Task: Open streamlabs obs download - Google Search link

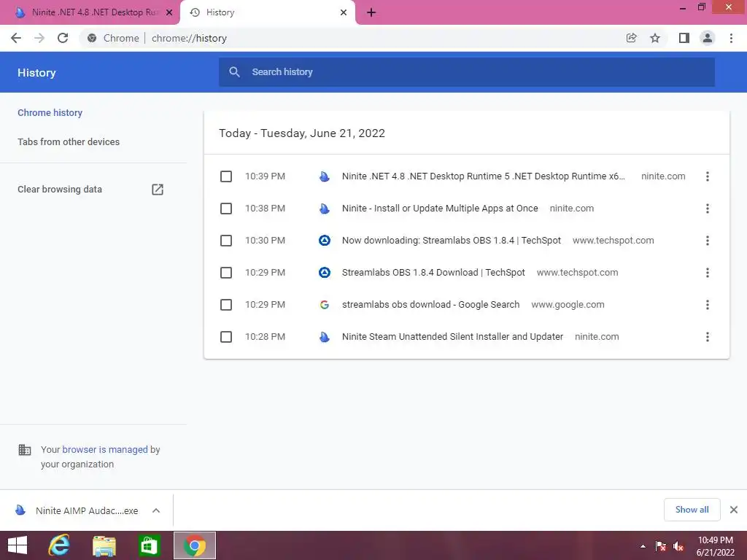Action: coord(430,305)
